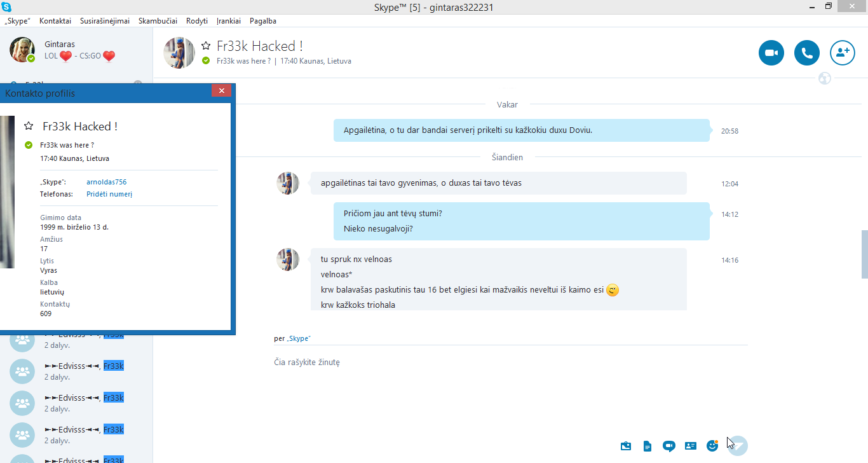Open the Įrankiai menu

[229, 21]
